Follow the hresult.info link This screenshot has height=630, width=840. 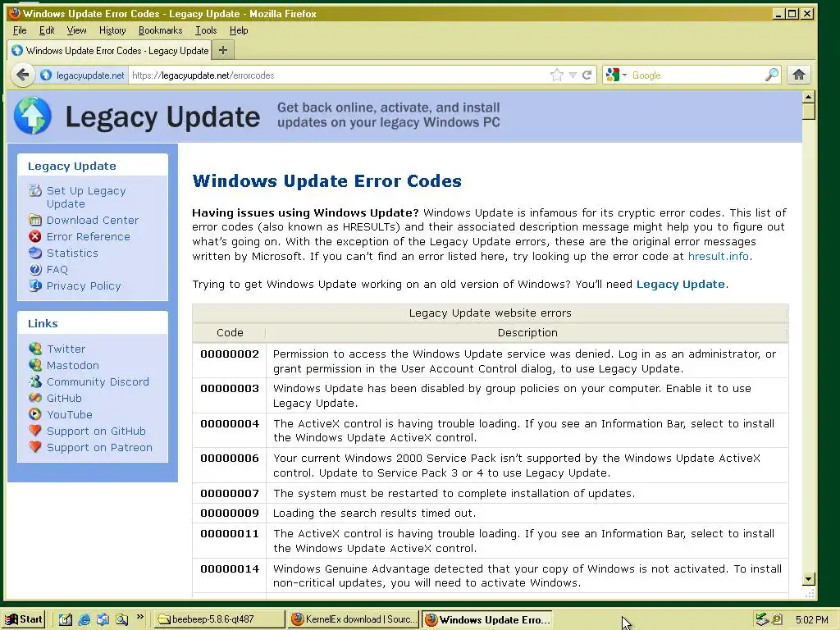pyautogui.click(x=718, y=256)
